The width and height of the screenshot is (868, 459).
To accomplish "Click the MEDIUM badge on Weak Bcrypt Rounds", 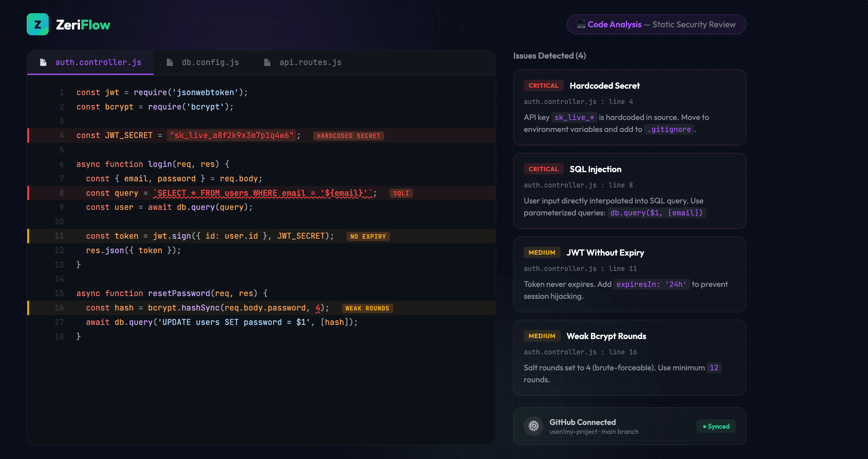I will click(542, 336).
